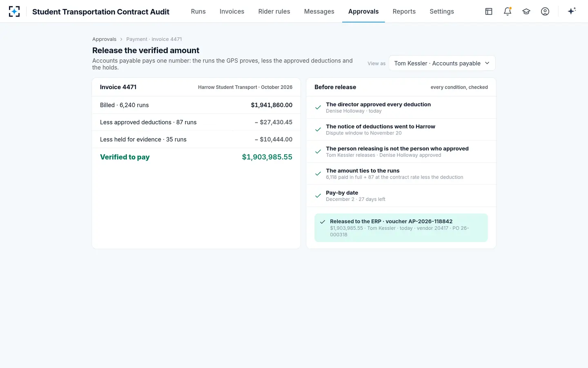Image resolution: width=588 pixels, height=368 pixels.
Task: Open the Messages tab
Action: click(319, 11)
